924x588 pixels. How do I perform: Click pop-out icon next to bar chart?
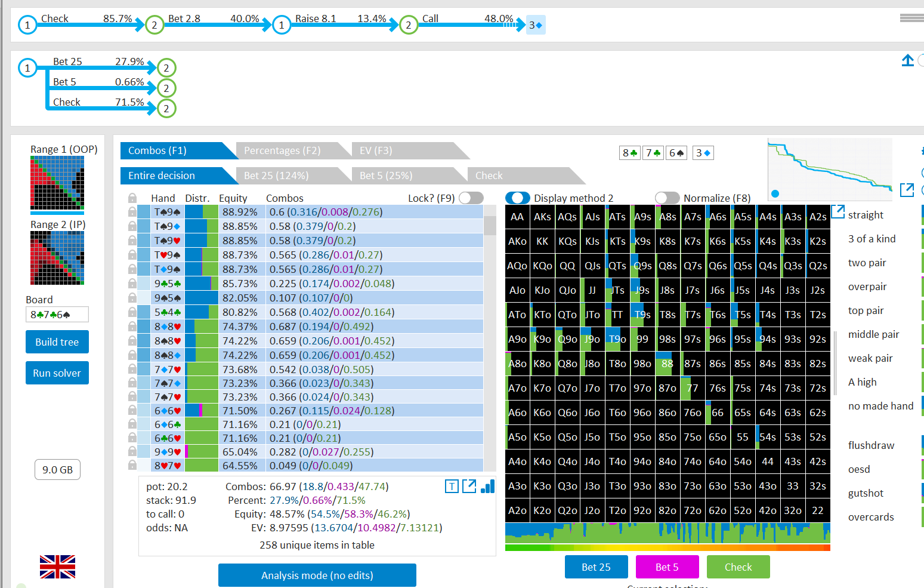click(469, 487)
